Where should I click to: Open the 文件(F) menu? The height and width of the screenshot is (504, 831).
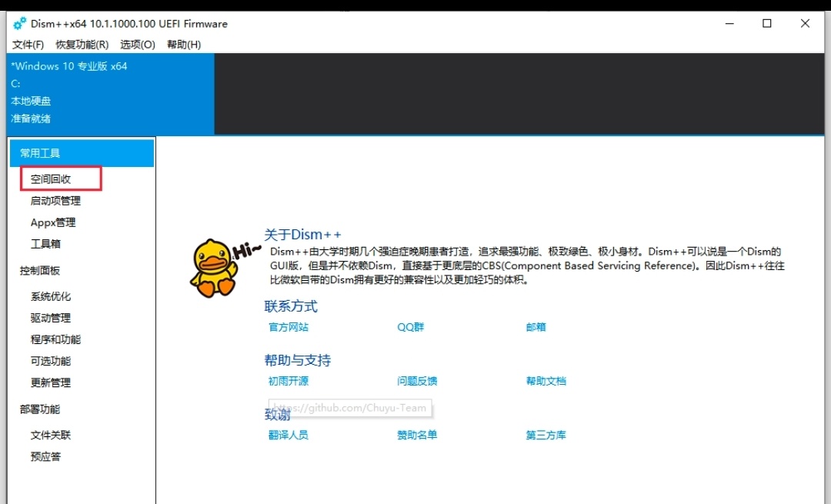[28, 45]
